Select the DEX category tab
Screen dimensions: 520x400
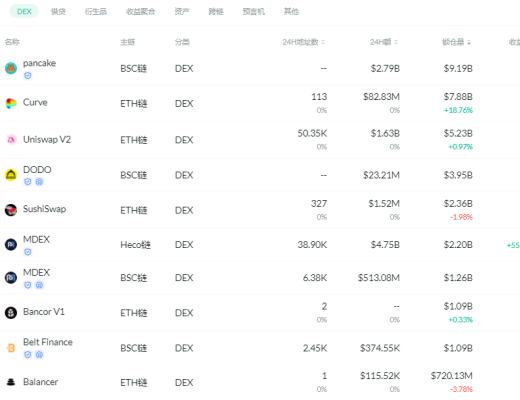tap(24, 12)
